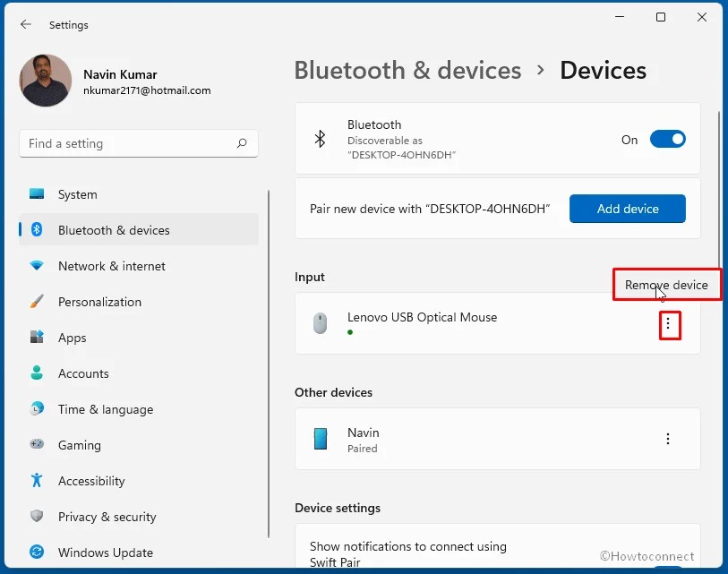Open options menu for the Navin device

point(668,439)
